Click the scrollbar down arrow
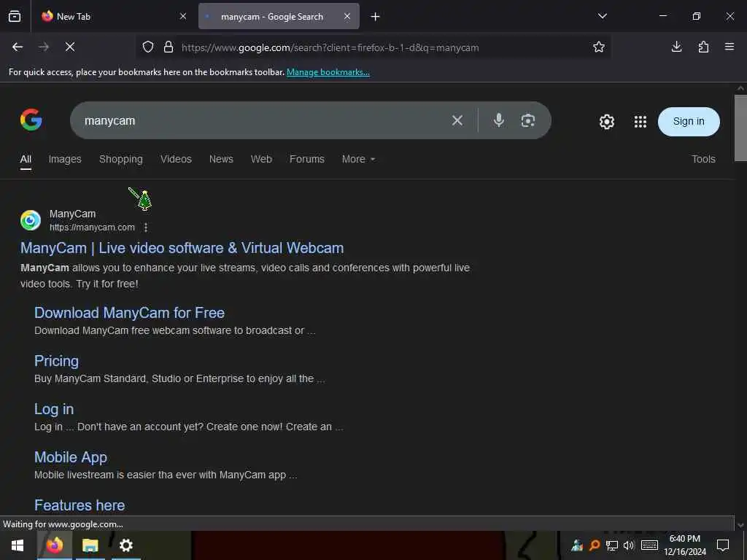The image size is (747, 560). [x=740, y=525]
